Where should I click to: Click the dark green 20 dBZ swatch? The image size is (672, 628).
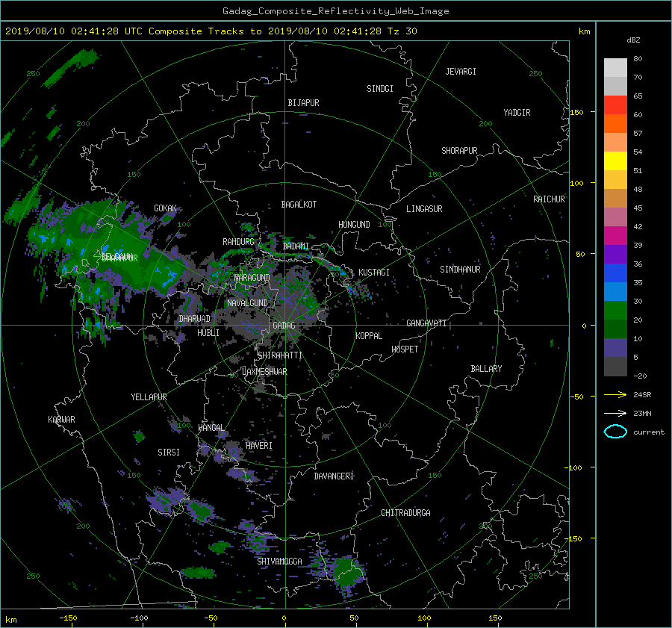coord(615,329)
